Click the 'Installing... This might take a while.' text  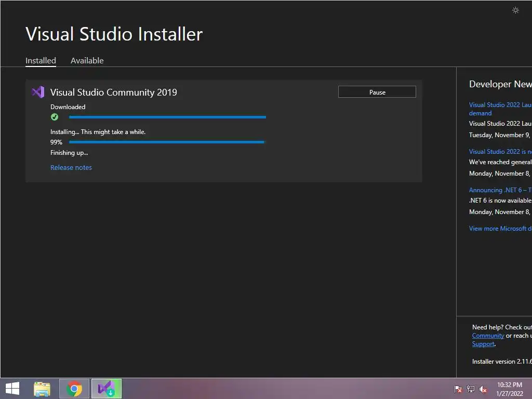coord(98,132)
